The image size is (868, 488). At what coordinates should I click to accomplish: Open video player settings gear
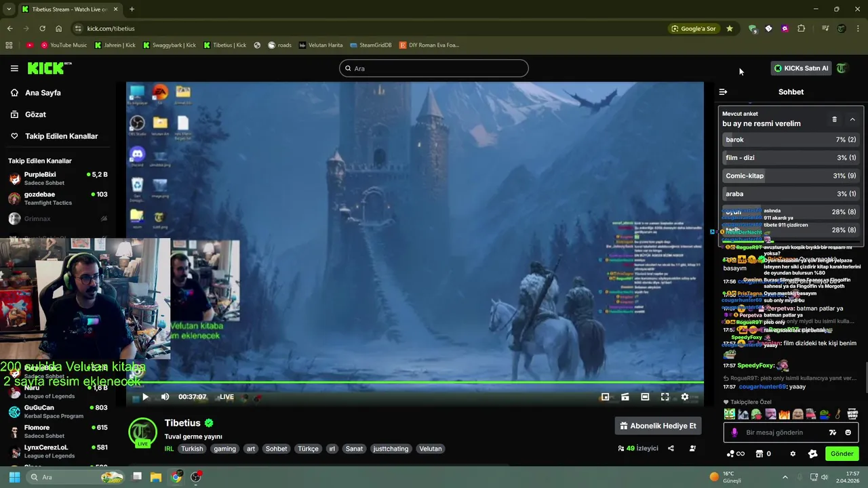[685, 397]
